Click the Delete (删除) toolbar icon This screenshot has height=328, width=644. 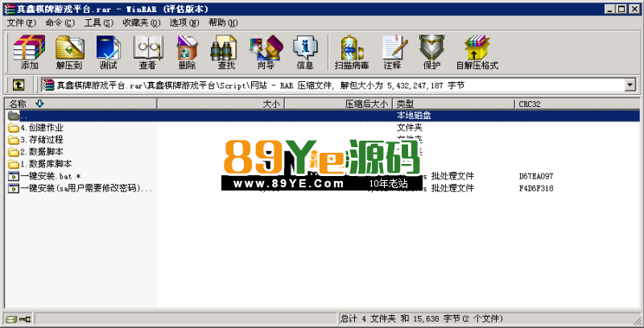(187, 52)
